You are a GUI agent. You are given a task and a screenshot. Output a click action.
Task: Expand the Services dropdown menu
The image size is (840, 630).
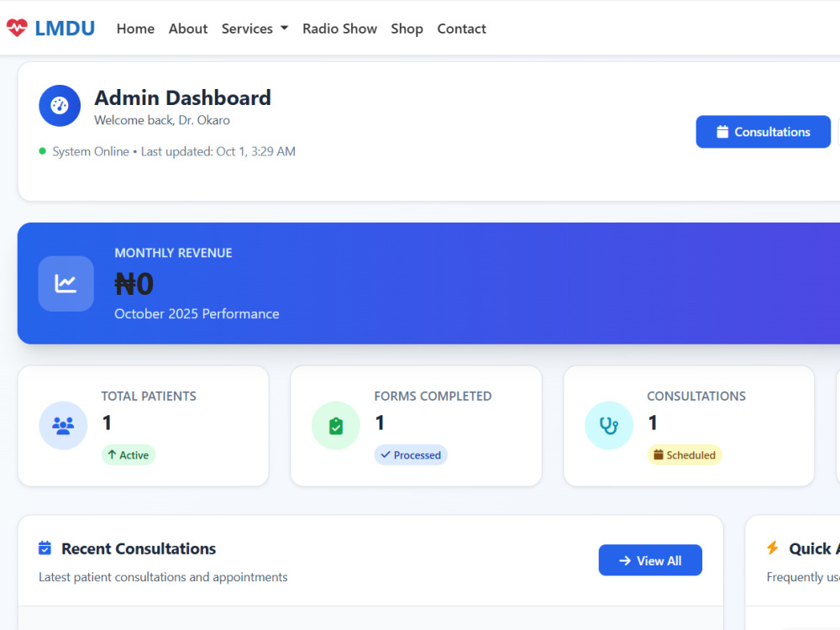tap(255, 29)
